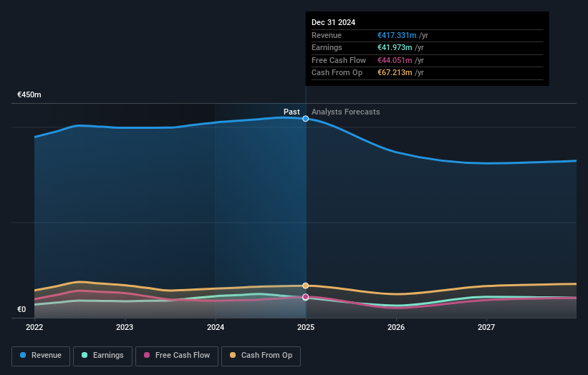This screenshot has width=588, height=375.
Task: Toggle the Earnings legend series
Action: click(x=102, y=356)
